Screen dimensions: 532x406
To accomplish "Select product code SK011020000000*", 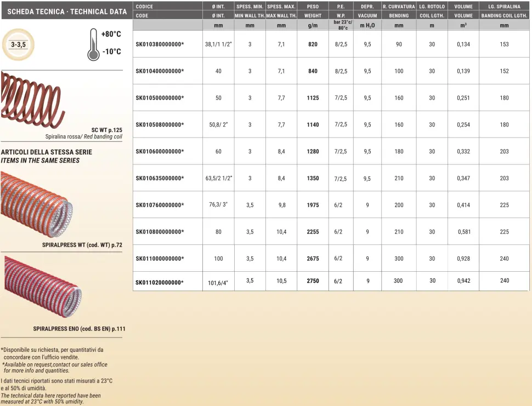I will click(x=160, y=282).
